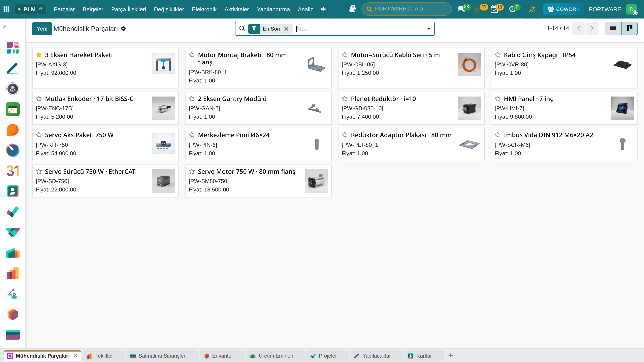Switch to the Envanter bottom tab
This screenshot has width=644, height=362.
coord(222,356)
